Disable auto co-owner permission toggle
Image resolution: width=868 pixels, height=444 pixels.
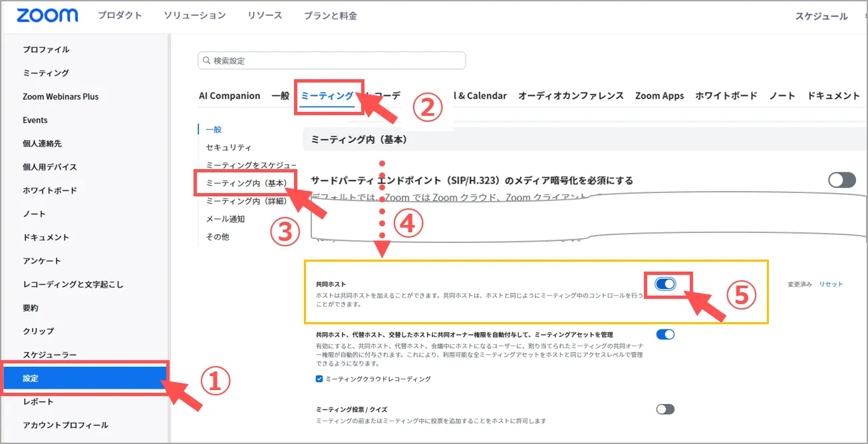tap(665, 334)
